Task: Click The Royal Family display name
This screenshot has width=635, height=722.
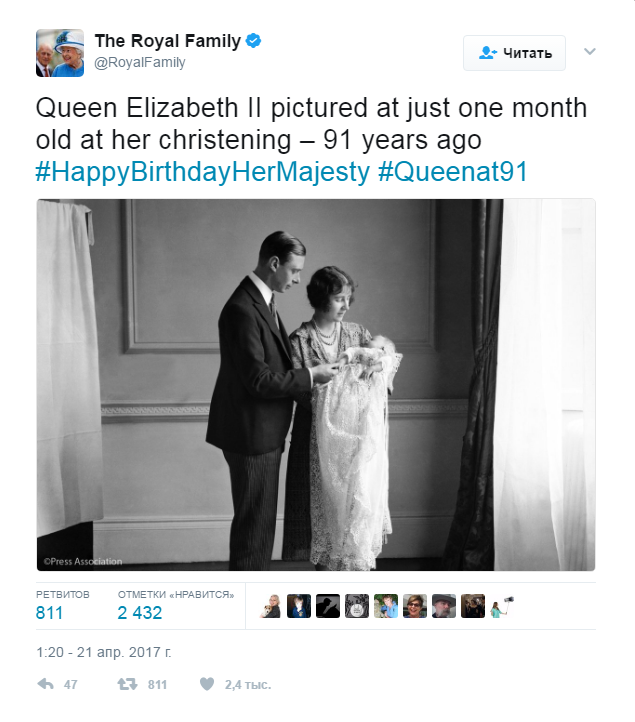Action: [167, 41]
